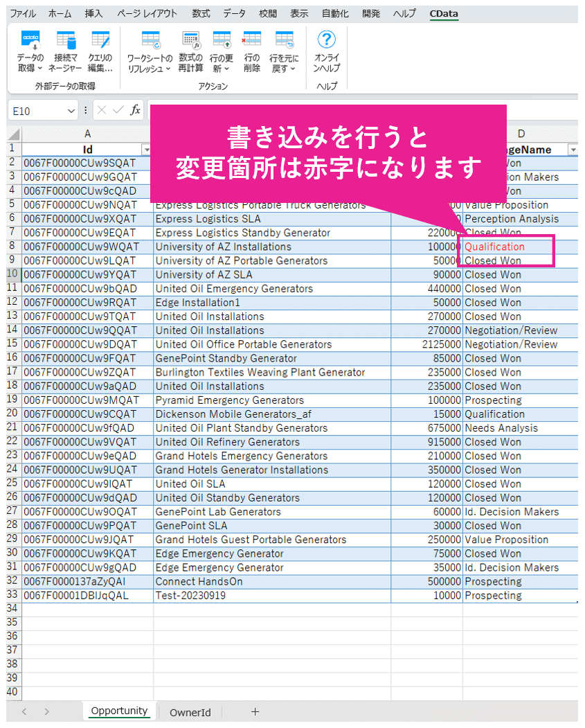
Task: Switch to the 数式 ribbon tab
Action: [x=201, y=13]
